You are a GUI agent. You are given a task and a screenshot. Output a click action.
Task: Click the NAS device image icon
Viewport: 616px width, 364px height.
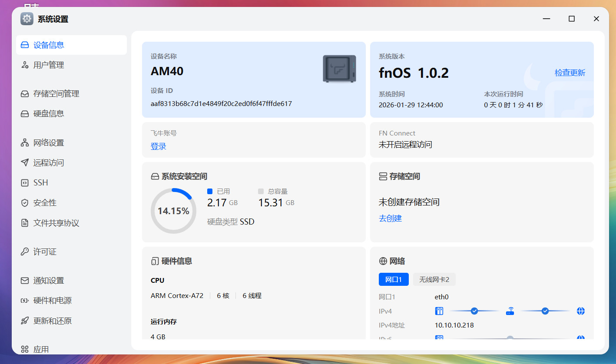(x=339, y=69)
